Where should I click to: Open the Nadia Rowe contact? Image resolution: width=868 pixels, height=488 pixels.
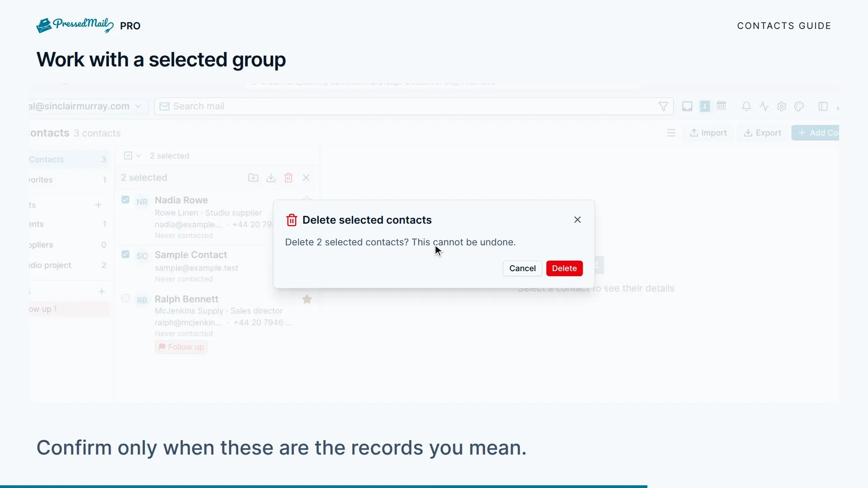(x=194, y=217)
